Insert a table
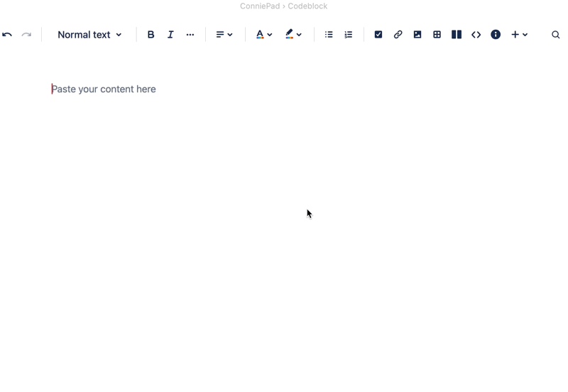Image resolution: width=568 pixels, height=392 pixels. (x=437, y=35)
